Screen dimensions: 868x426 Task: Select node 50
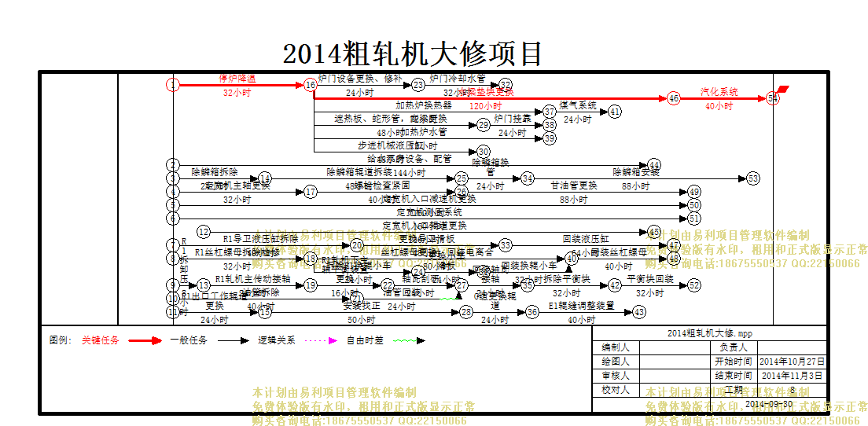(694, 205)
